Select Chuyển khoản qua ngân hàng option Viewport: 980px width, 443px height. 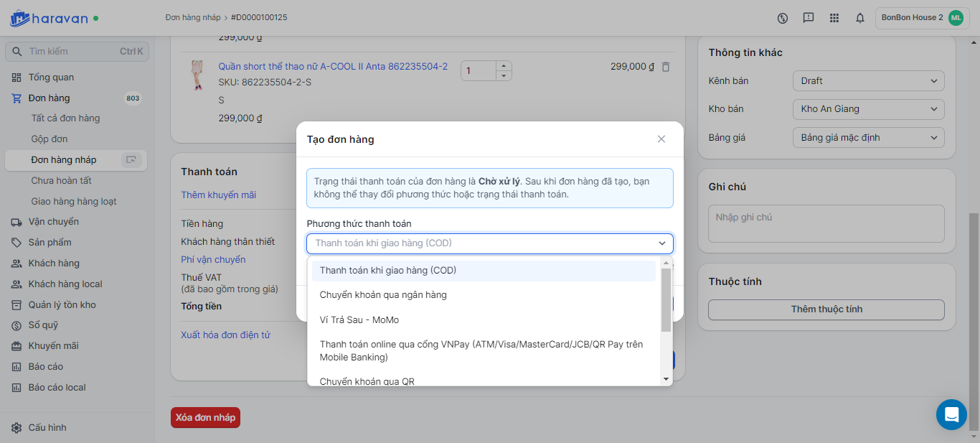coord(383,295)
